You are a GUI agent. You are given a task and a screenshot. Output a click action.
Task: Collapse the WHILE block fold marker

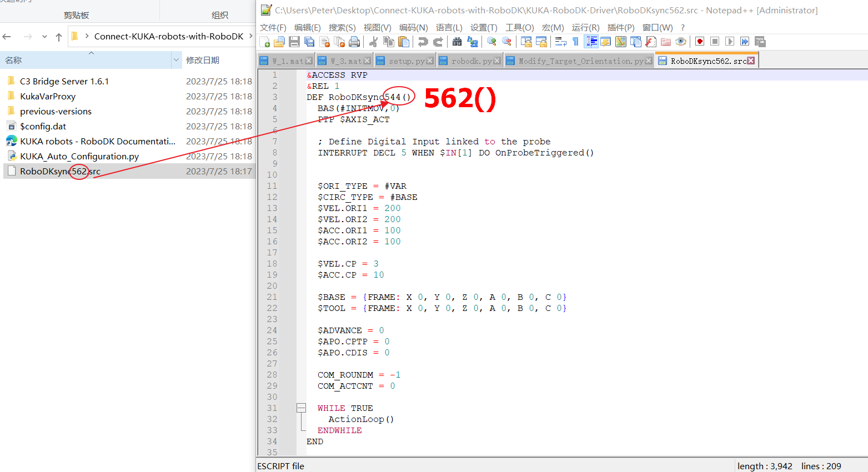point(301,408)
